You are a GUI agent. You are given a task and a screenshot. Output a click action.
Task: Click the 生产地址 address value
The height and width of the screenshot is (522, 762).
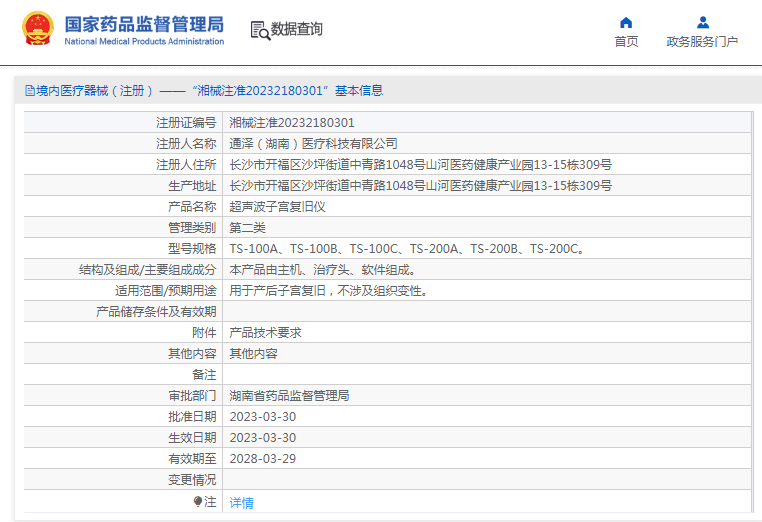420,186
